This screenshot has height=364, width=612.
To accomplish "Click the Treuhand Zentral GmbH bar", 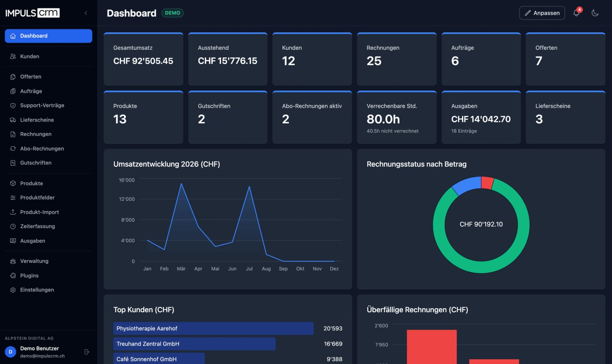I will tap(194, 344).
